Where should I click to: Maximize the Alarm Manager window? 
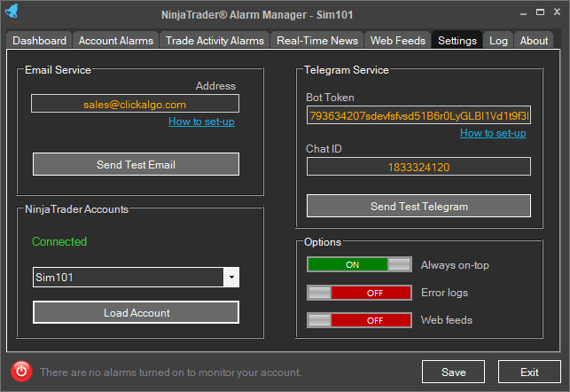tap(540, 12)
